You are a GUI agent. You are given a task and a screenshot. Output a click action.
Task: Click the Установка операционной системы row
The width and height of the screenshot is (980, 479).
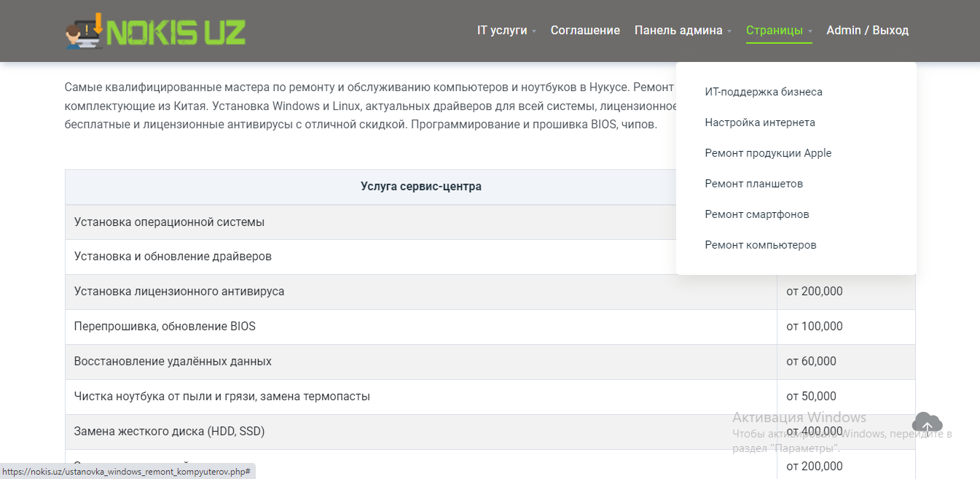pos(421,222)
